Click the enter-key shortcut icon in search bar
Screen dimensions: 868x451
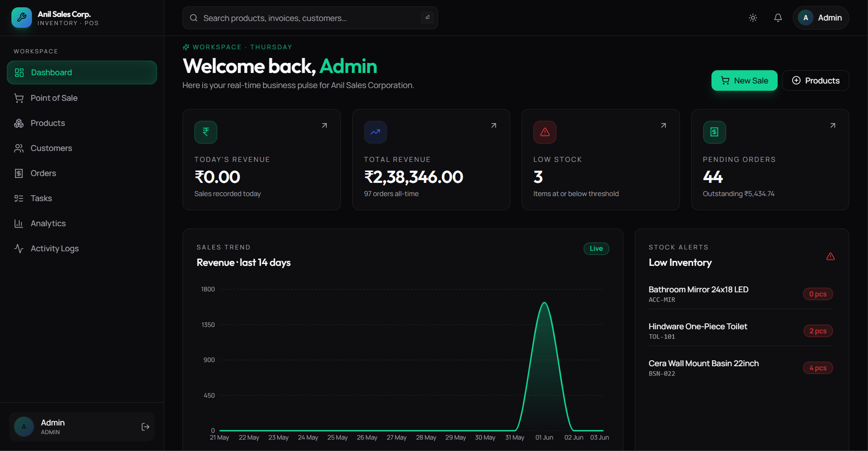click(x=428, y=17)
